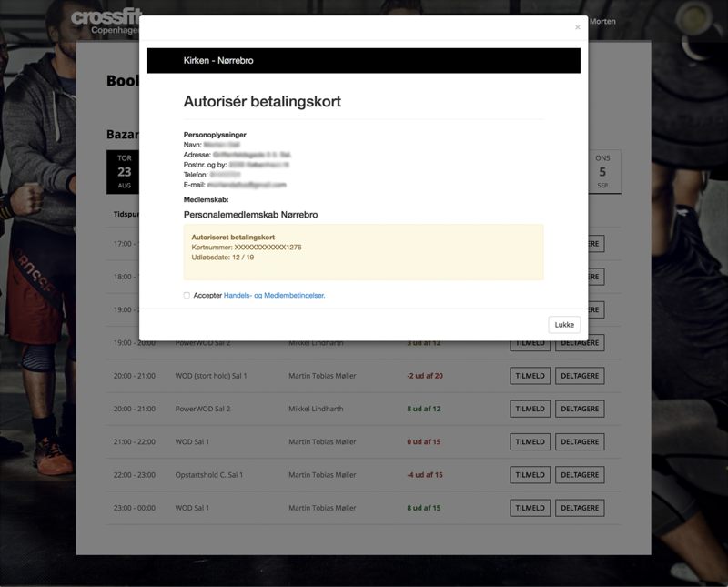Click the Personalemedlemskab Nørrebro text
Viewport: 728px width, 587px height.
pyautogui.click(x=251, y=215)
